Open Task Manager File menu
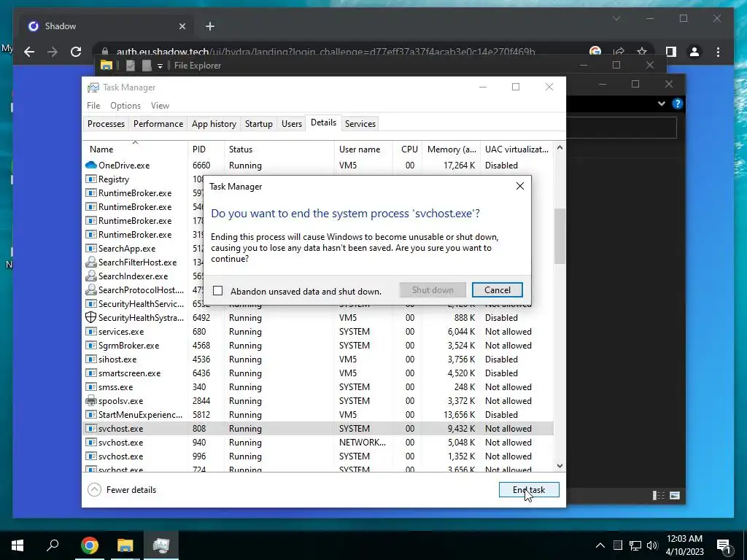The height and width of the screenshot is (560, 747). tap(93, 106)
